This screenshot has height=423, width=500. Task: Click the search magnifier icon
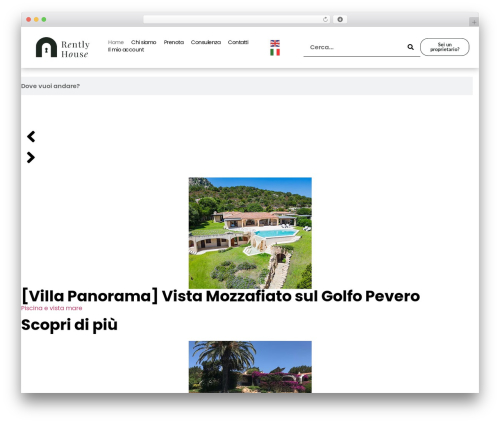[x=410, y=47]
